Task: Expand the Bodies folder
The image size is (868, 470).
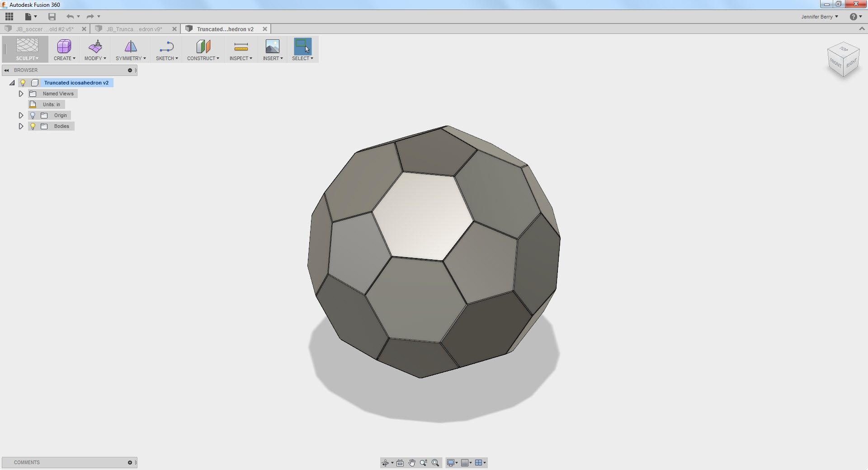Action: pos(21,126)
